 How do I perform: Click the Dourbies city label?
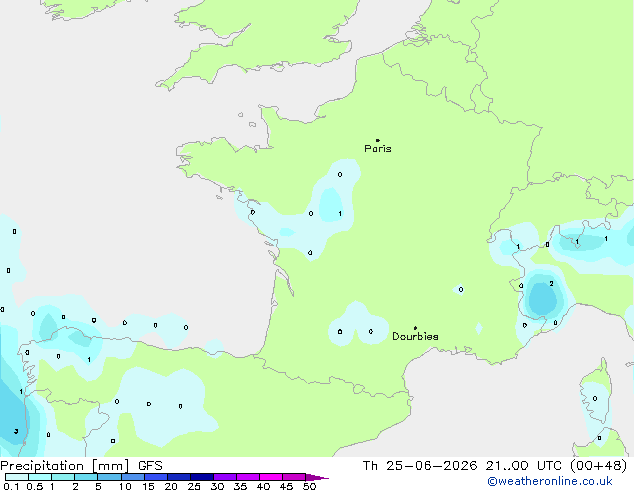415,336
